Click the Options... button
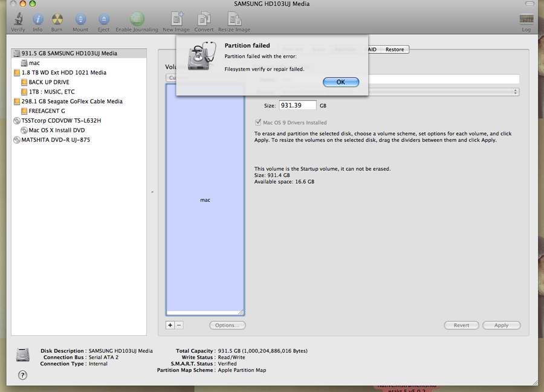The width and height of the screenshot is (544, 392). click(227, 325)
